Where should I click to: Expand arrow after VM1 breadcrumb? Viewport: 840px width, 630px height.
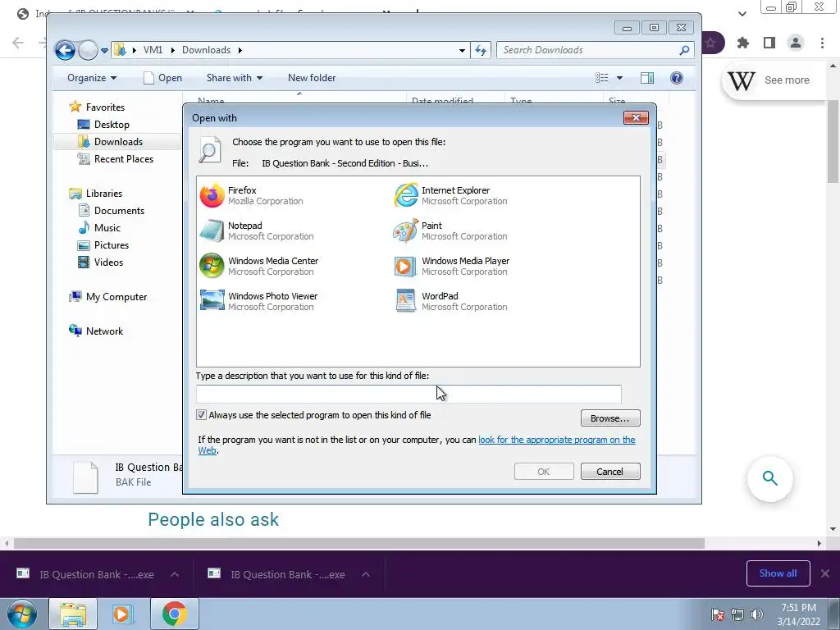[172, 50]
